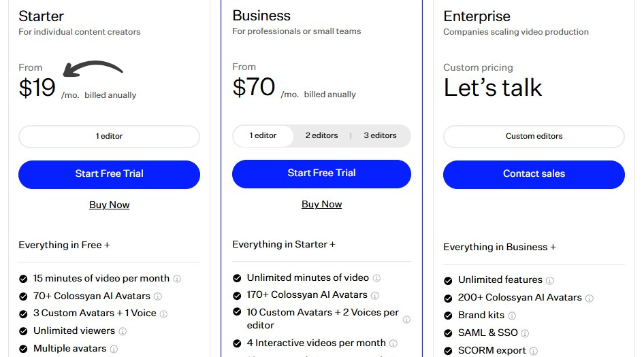Click info icon beside 3 Custom Avatars + 1 Voice
The image size is (644, 357).
163,314
